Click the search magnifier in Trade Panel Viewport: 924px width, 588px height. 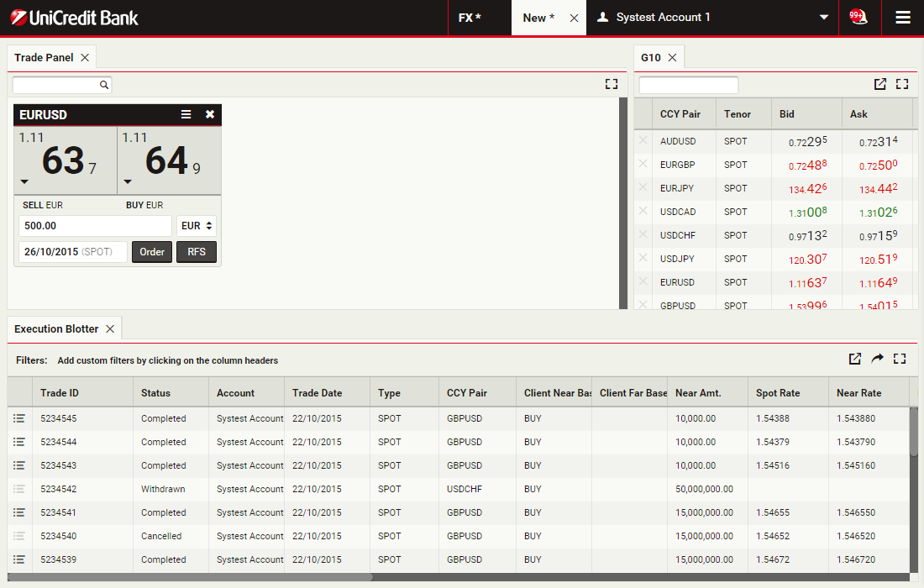point(104,85)
